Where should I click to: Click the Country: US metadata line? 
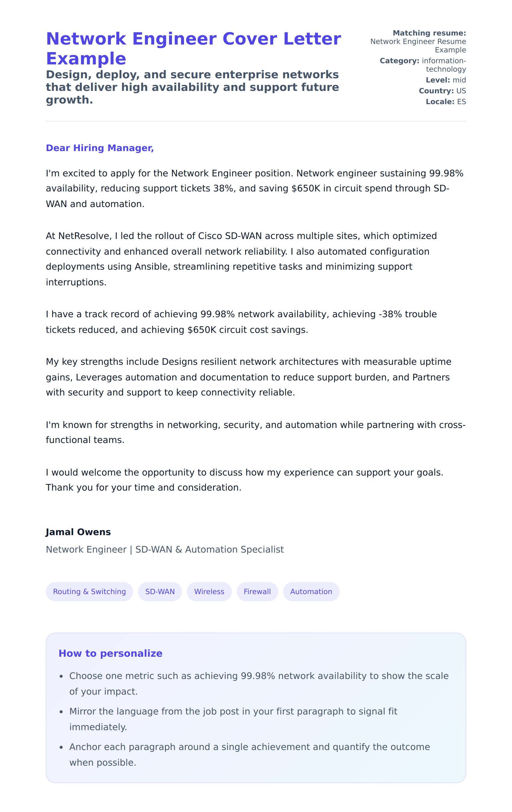coord(442,91)
